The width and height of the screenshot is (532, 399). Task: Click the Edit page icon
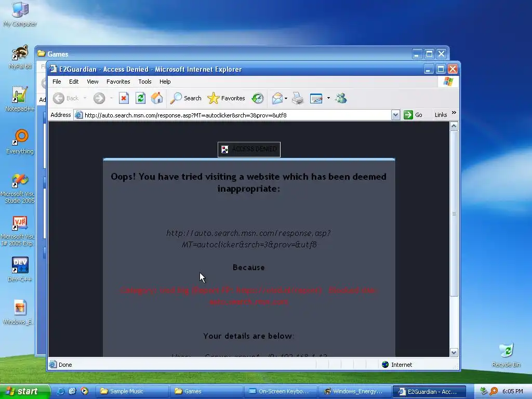click(x=316, y=98)
